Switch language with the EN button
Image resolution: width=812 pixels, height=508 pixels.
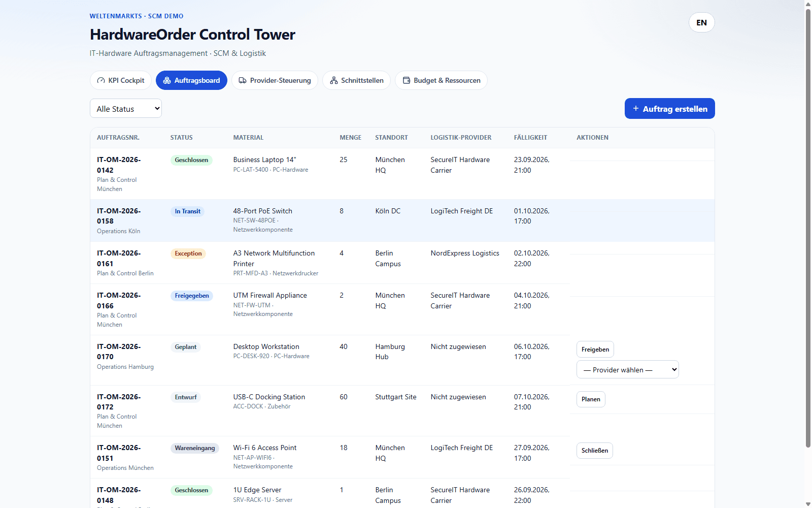(701, 22)
